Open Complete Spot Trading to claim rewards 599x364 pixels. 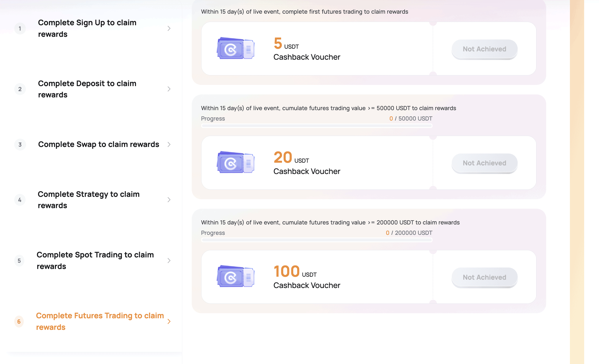[95, 260]
